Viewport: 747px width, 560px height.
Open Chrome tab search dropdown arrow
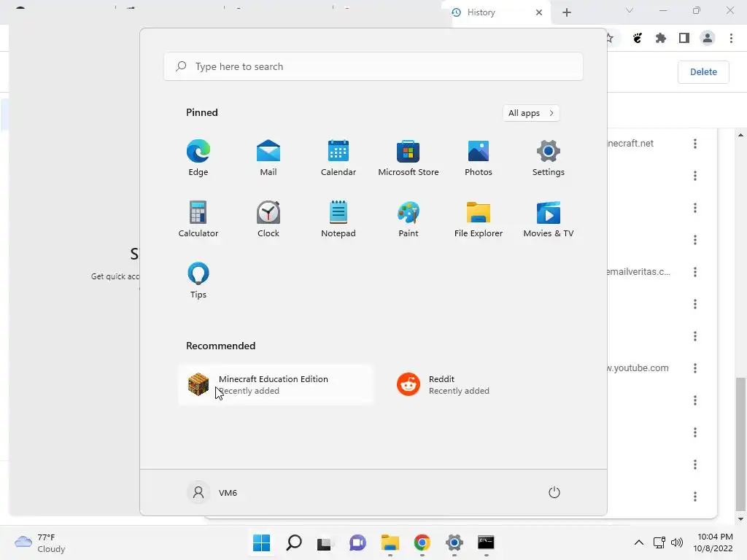pyautogui.click(x=630, y=10)
